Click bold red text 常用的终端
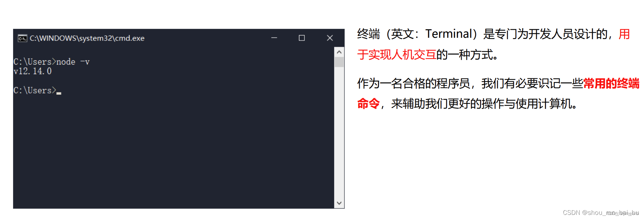Screen dimensions: 644x219 coord(611,83)
